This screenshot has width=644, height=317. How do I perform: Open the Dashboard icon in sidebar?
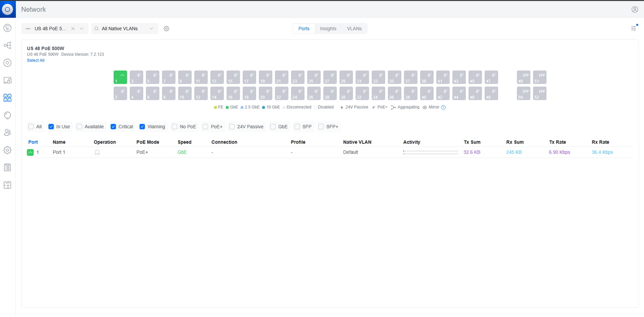click(x=7, y=28)
